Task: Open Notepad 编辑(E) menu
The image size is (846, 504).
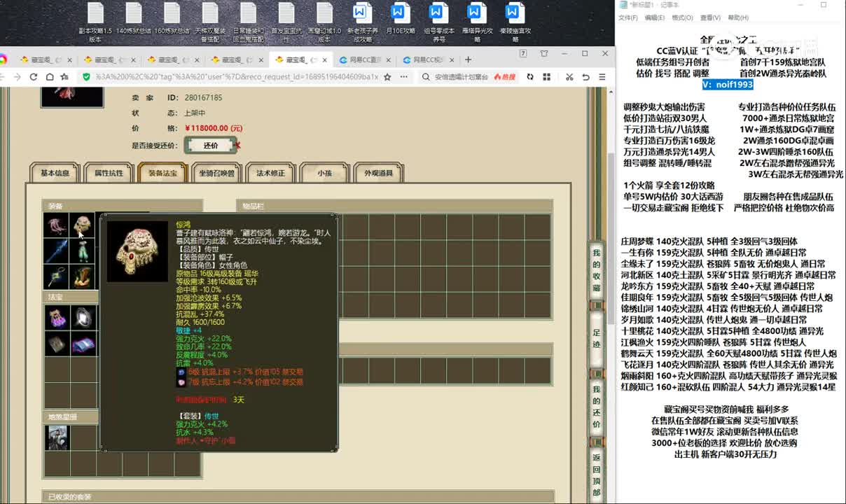Action: (x=654, y=17)
